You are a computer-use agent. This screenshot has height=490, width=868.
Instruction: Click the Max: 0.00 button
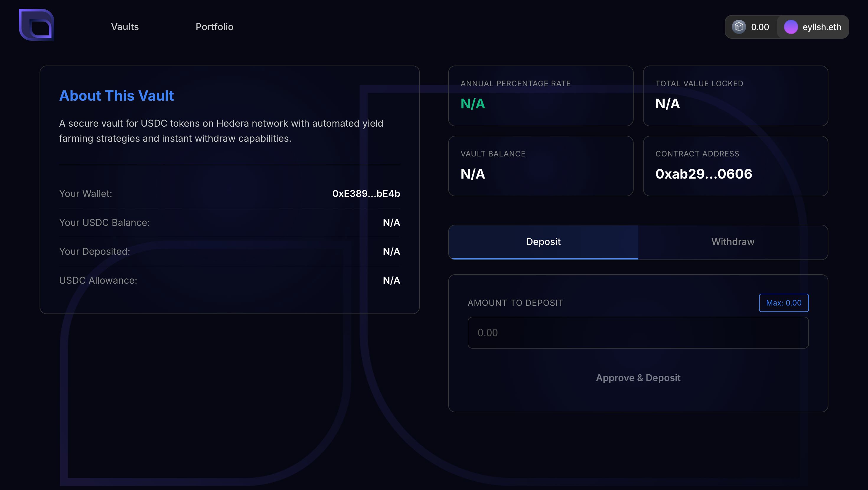784,303
